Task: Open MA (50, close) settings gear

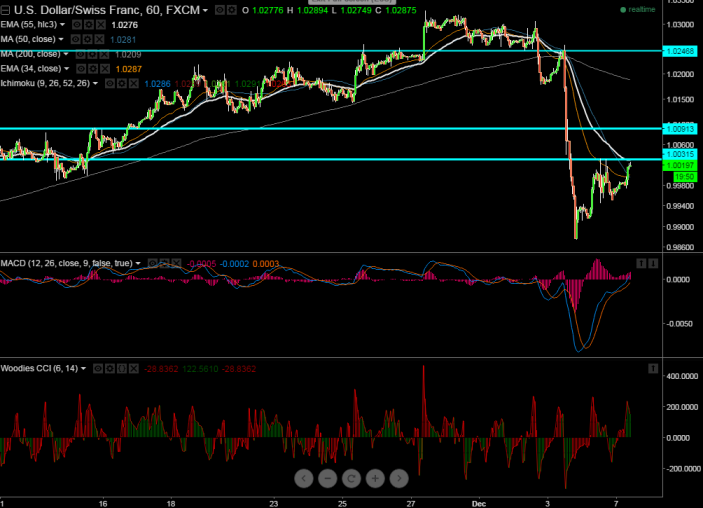Action: [87, 39]
